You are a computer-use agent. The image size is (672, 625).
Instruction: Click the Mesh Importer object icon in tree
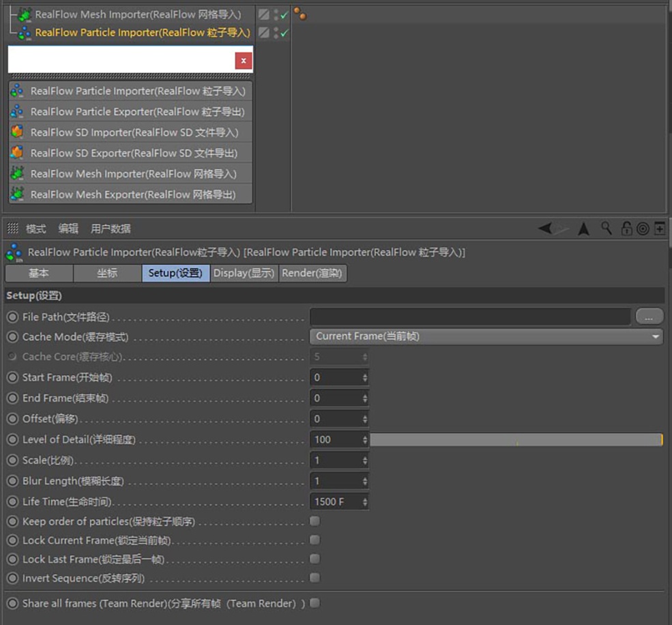click(26, 14)
